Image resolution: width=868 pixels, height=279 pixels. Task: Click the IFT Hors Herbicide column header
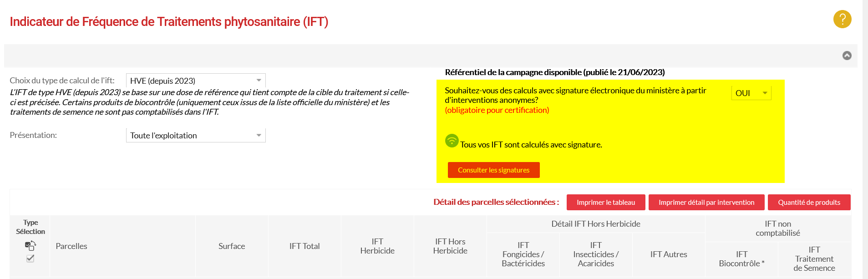point(450,246)
